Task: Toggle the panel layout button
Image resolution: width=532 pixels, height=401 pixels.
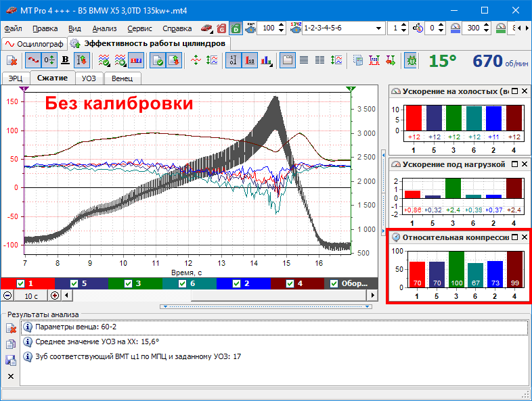Action: (288, 61)
